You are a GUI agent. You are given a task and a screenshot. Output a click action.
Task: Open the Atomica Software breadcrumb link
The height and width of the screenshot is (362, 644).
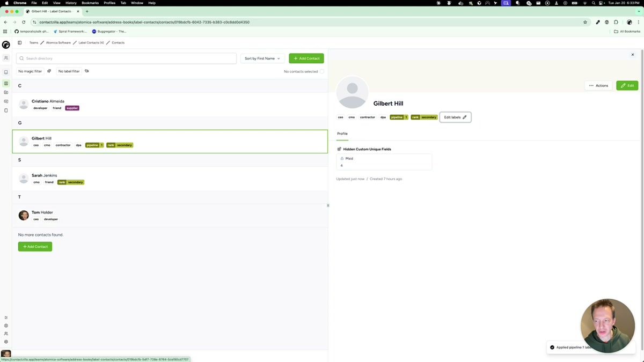coord(58,42)
